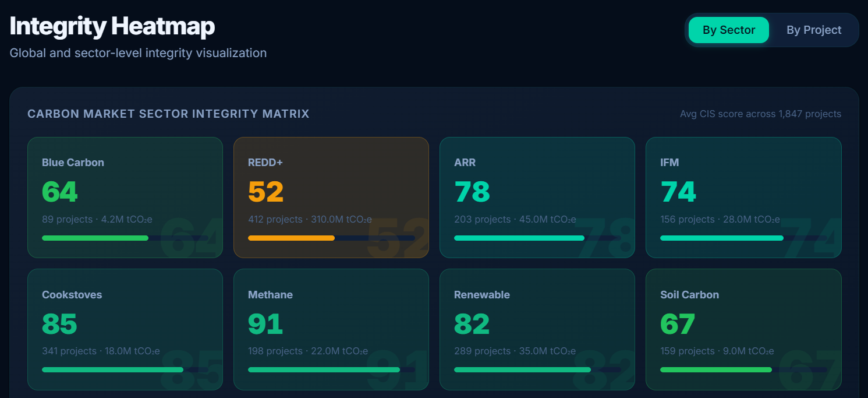Click the Carbon Market Sector Integrity Matrix heading
868x398 pixels.
168,114
